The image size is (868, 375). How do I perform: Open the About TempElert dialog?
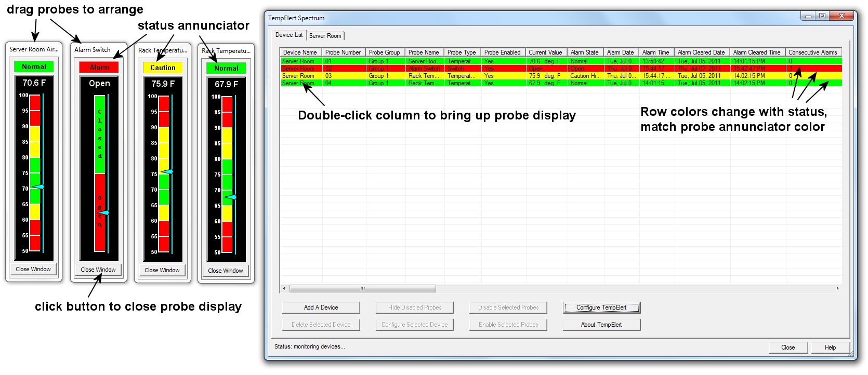(x=601, y=325)
